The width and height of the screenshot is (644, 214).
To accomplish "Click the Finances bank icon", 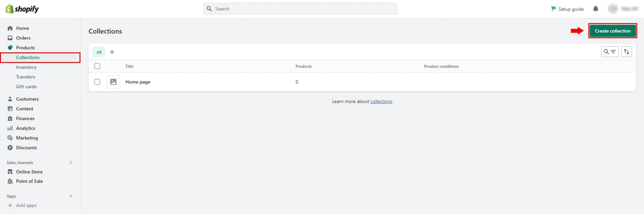I will (x=10, y=118).
